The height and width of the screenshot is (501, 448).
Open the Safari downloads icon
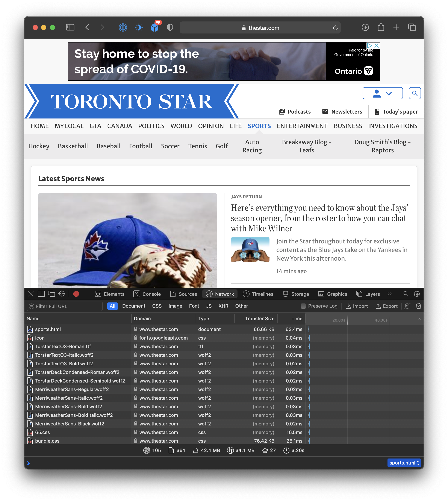click(x=365, y=27)
